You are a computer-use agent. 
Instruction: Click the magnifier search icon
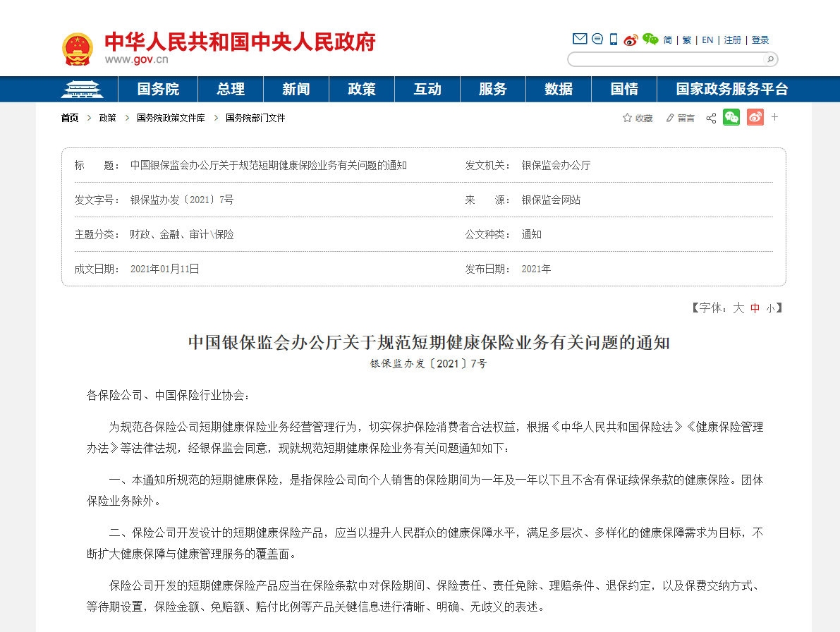click(x=770, y=59)
